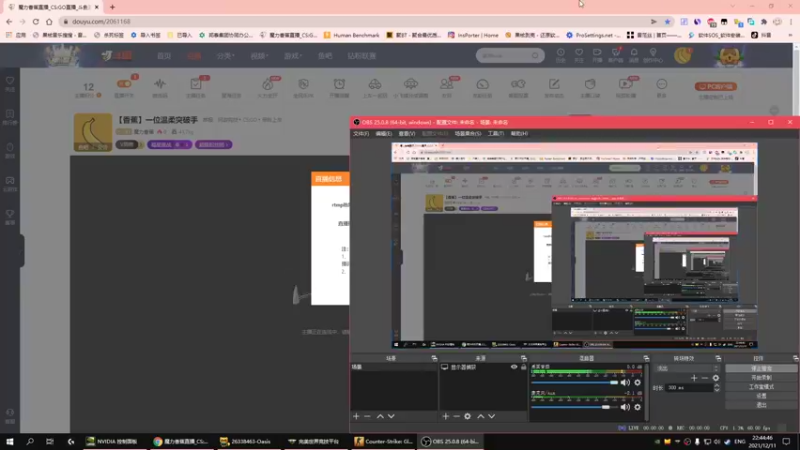Add a scene transition with the plus icon
This screenshot has width=800, height=450.
[694, 378]
